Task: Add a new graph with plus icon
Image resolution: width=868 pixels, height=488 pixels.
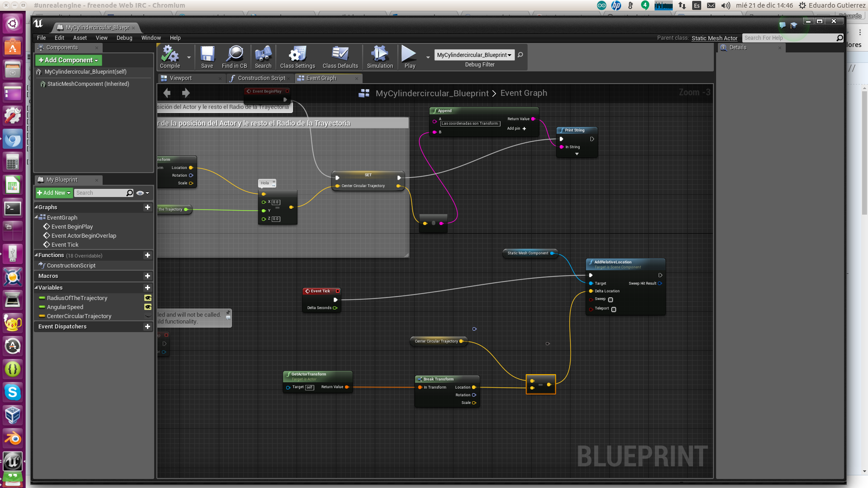Action: click(147, 207)
